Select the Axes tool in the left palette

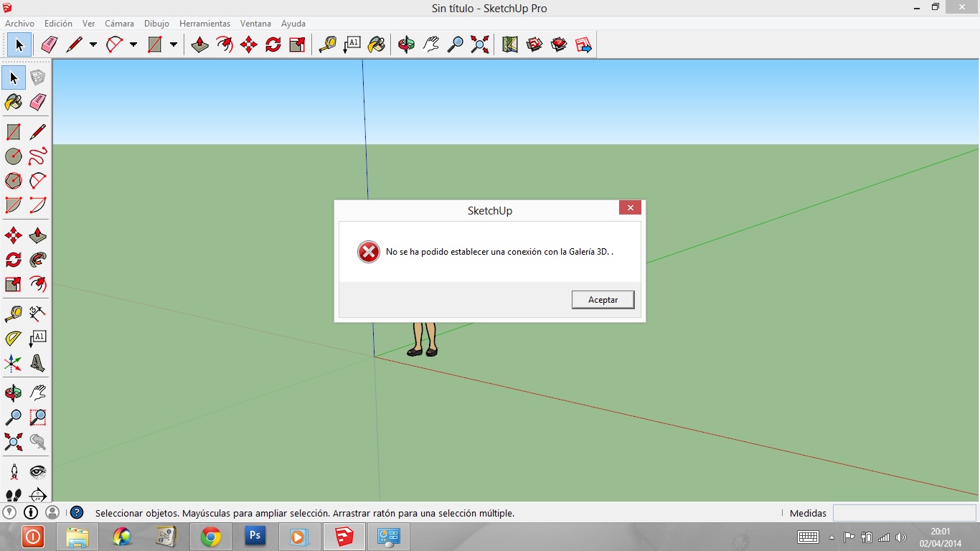click(14, 363)
